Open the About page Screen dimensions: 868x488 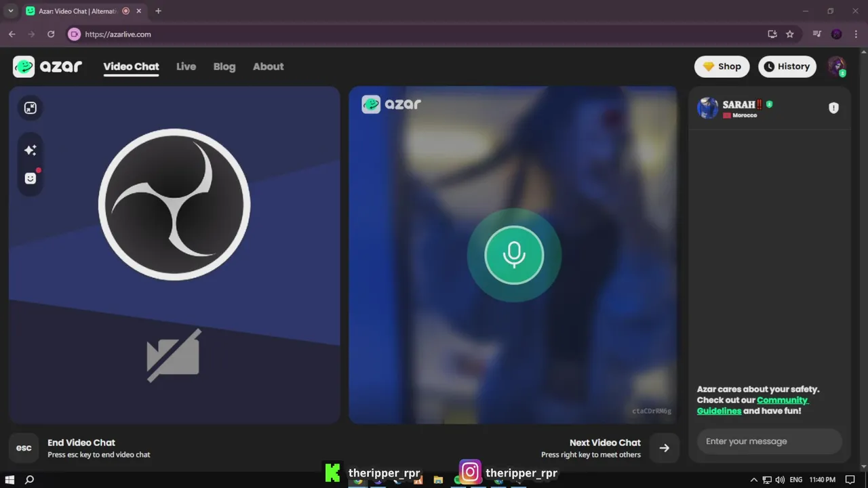268,66
